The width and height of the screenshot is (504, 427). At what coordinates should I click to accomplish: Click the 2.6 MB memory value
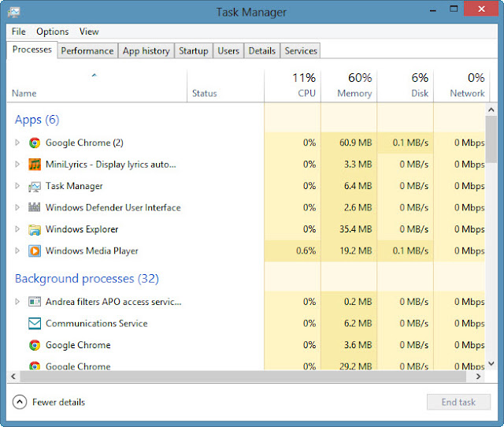[x=358, y=207]
